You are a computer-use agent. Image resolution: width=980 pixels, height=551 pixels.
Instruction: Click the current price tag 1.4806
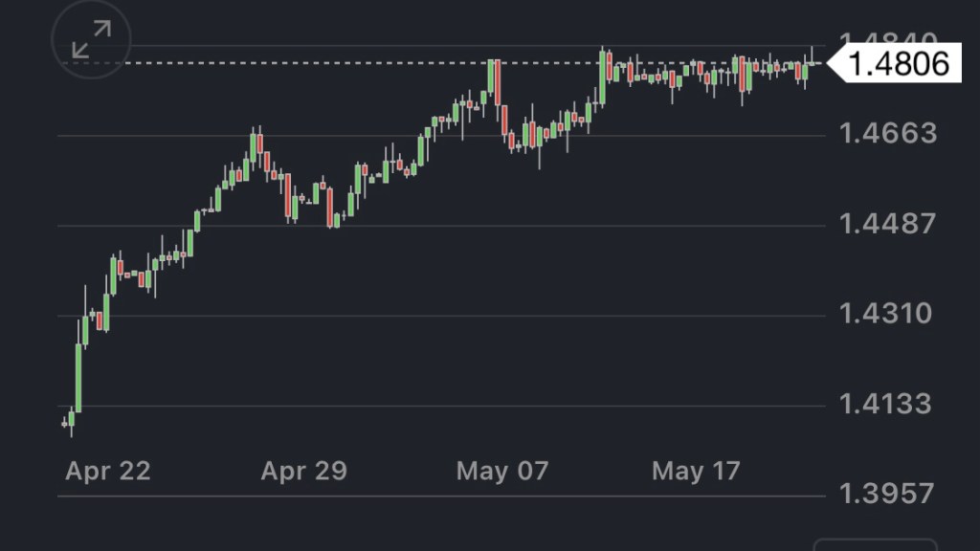[x=899, y=64]
